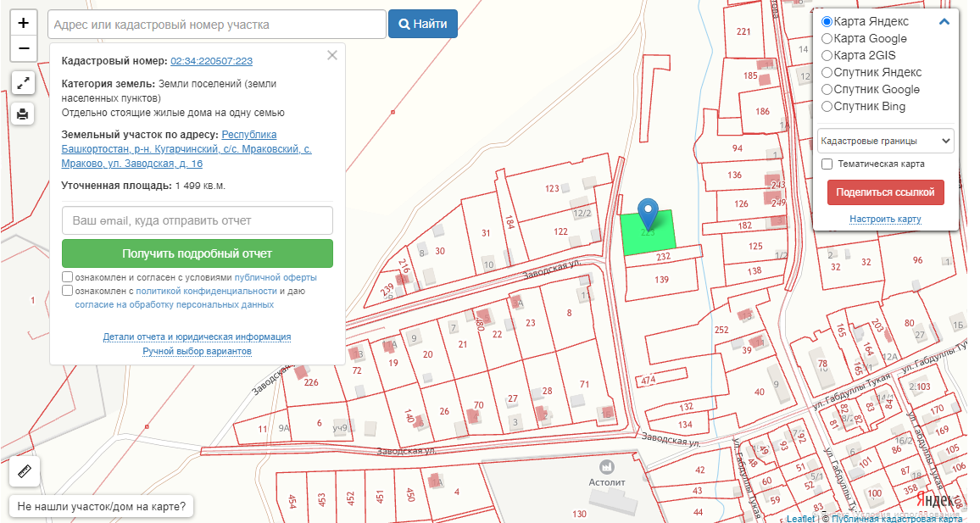This screenshot has height=523, width=980.
Task: Click the Астолит factory icon on map
Action: click(x=606, y=467)
